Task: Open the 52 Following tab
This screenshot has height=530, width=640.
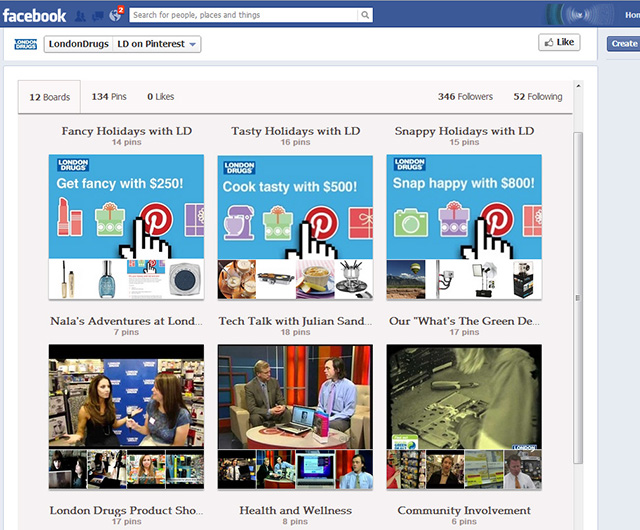Action: (538, 97)
